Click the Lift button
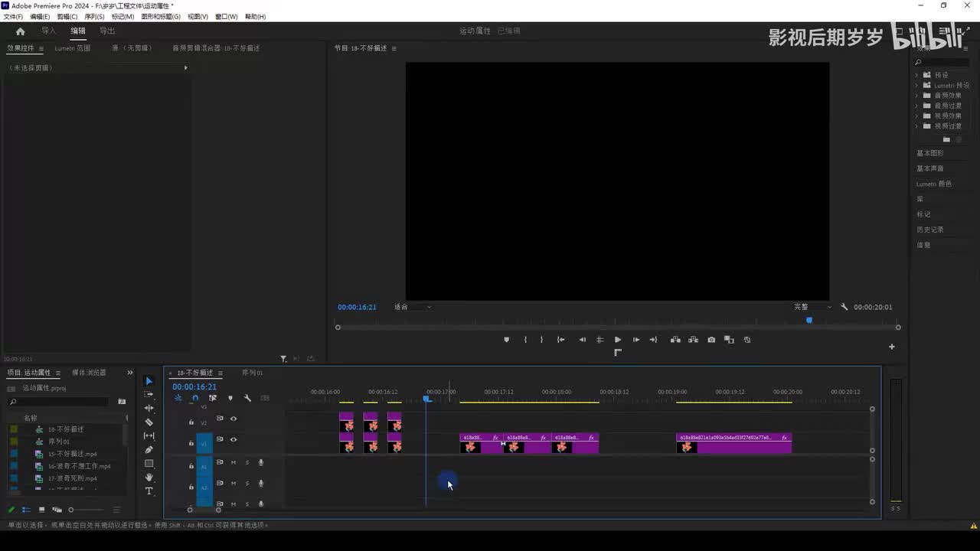 coord(675,340)
